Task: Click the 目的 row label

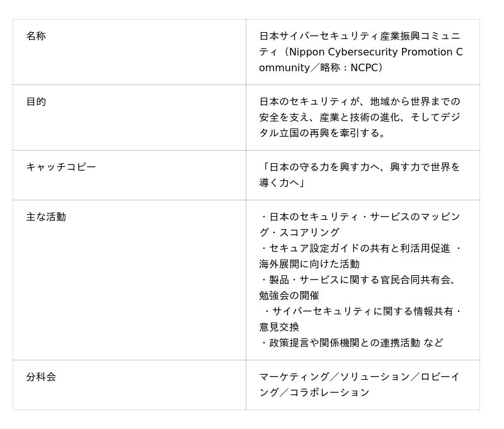Action: click(x=36, y=102)
